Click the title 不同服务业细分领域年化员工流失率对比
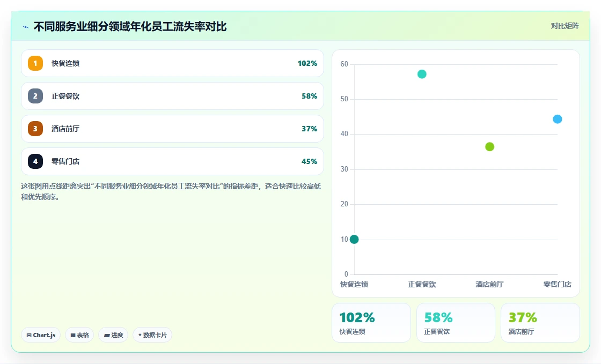601x364 pixels. click(x=130, y=27)
